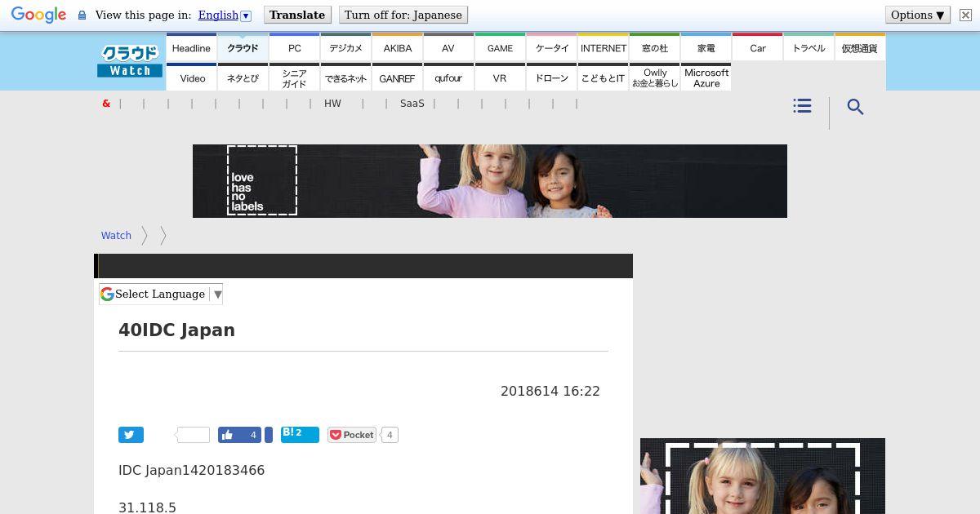Open the VR tab
This screenshot has height=514, width=980.
(500, 78)
